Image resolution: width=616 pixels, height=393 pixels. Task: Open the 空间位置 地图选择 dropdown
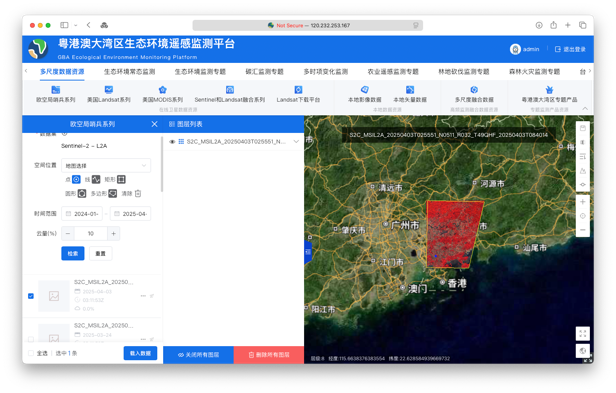click(x=106, y=166)
